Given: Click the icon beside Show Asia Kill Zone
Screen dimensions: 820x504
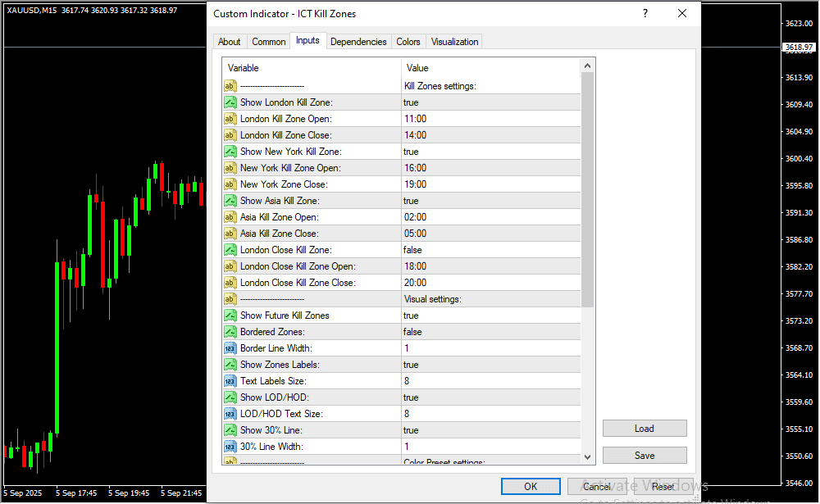Looking at the screenshot, I should coord(230,201).
